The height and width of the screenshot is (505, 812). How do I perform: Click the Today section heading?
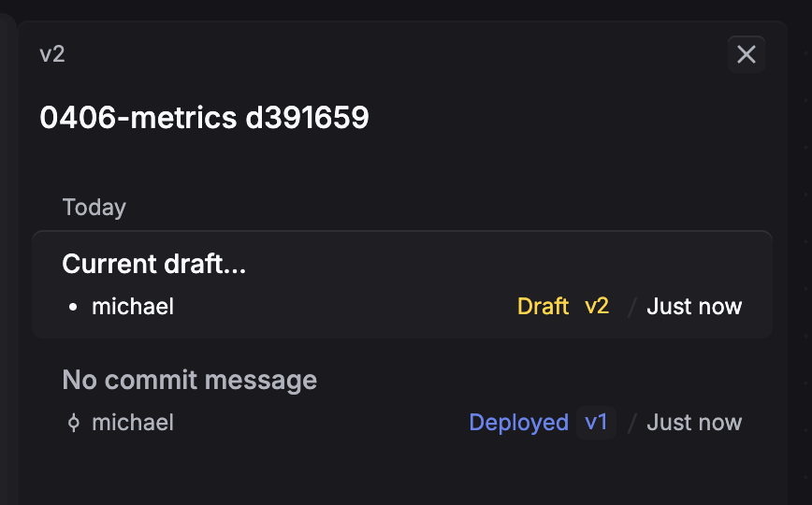[94, 208]
